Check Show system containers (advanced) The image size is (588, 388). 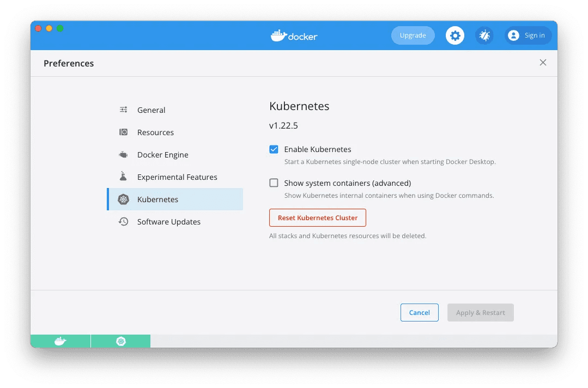coord(274,183)
